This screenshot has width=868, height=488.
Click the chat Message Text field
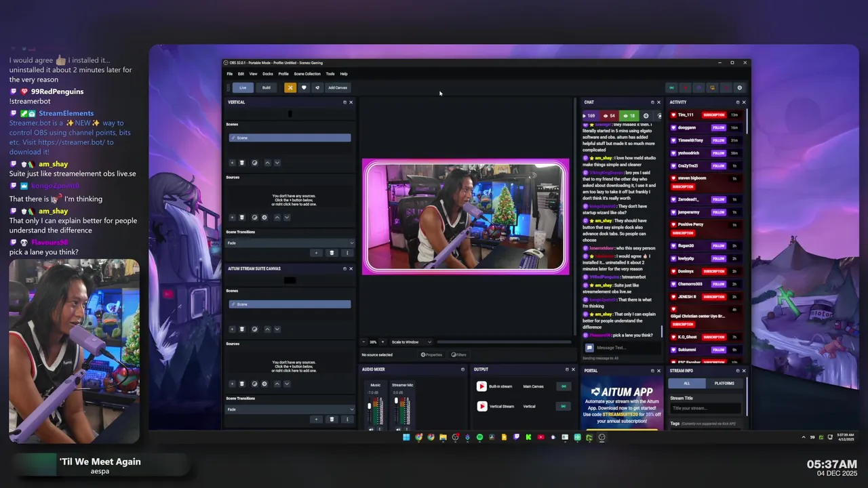pos(627,348)
